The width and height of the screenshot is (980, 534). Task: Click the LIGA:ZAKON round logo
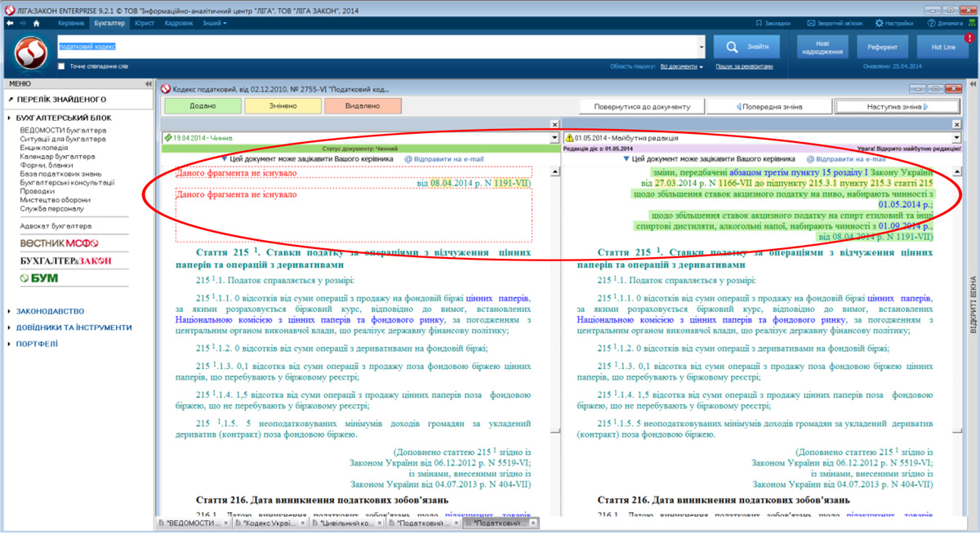coord(29,54)
